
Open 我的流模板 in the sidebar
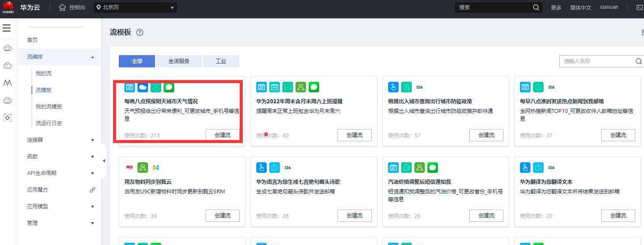click(x=49, y=107)
